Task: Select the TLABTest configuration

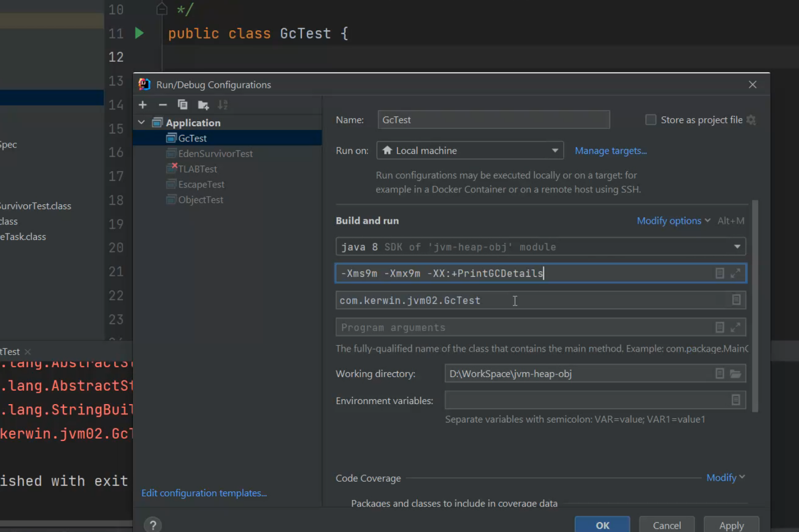Action: coord(227,169)
